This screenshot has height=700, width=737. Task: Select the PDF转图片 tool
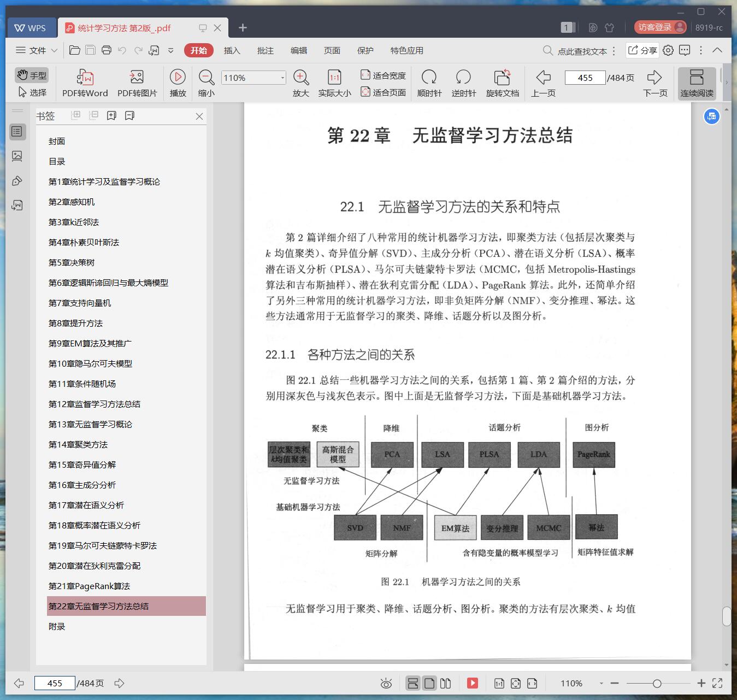pyautogui.click(x=137, y=84)
